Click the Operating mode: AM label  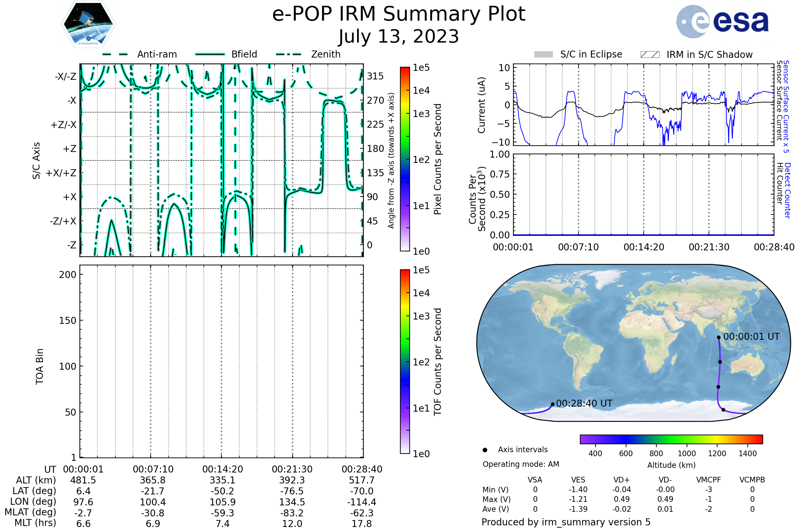pos(521,464)
